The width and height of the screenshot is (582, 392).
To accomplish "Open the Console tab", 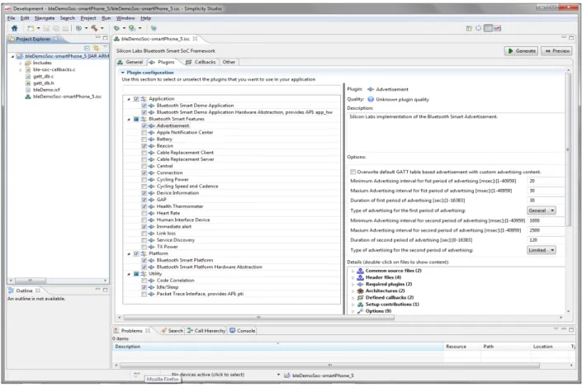I will click(243, 331).
